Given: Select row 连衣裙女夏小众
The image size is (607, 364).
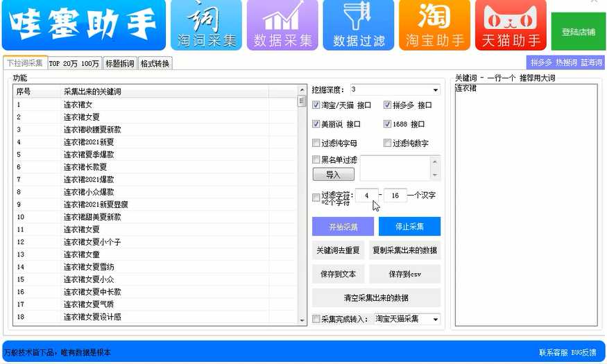Looking at the screenshot, I should pos(155,279).
